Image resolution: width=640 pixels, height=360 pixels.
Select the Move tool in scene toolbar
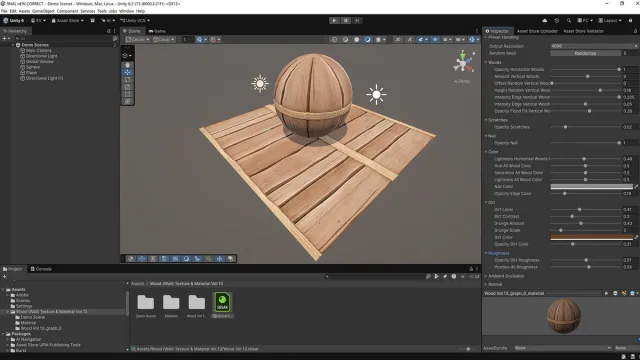point(127,72)
